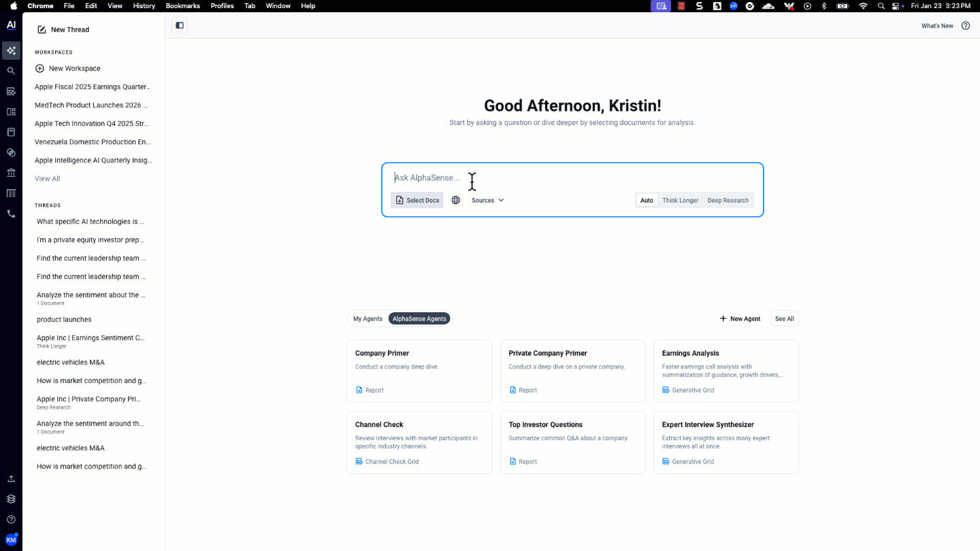Click the search magnifier icon in left rail
Viewport: 980px width, 551px height.
11,71
